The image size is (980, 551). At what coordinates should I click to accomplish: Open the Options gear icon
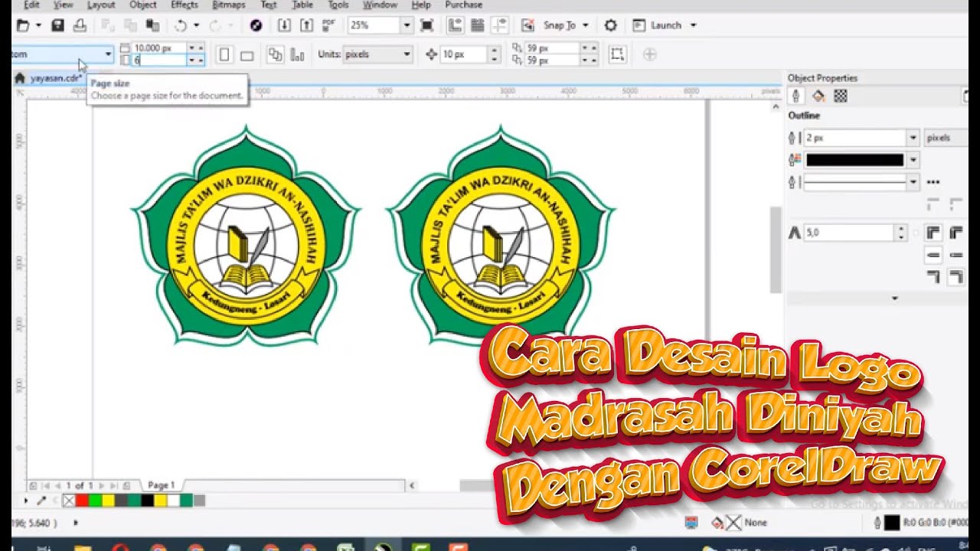click(x=610, y=25)
